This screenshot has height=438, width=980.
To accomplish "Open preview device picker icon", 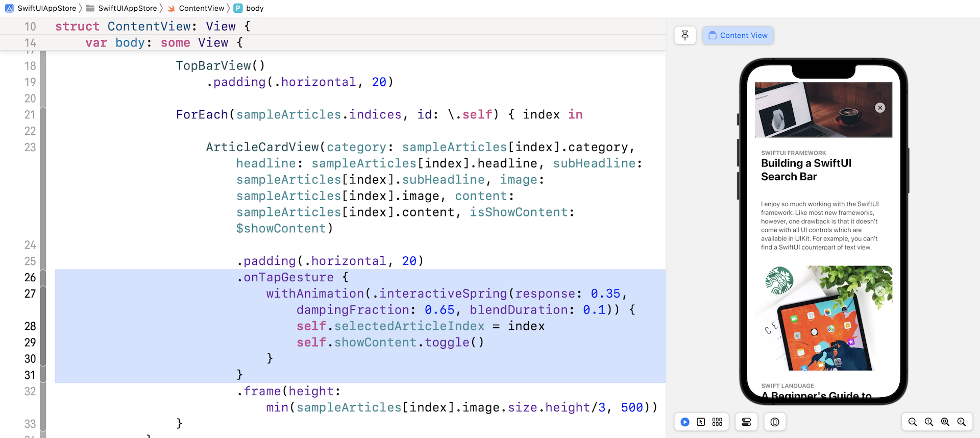I will [x=775, y=422].
